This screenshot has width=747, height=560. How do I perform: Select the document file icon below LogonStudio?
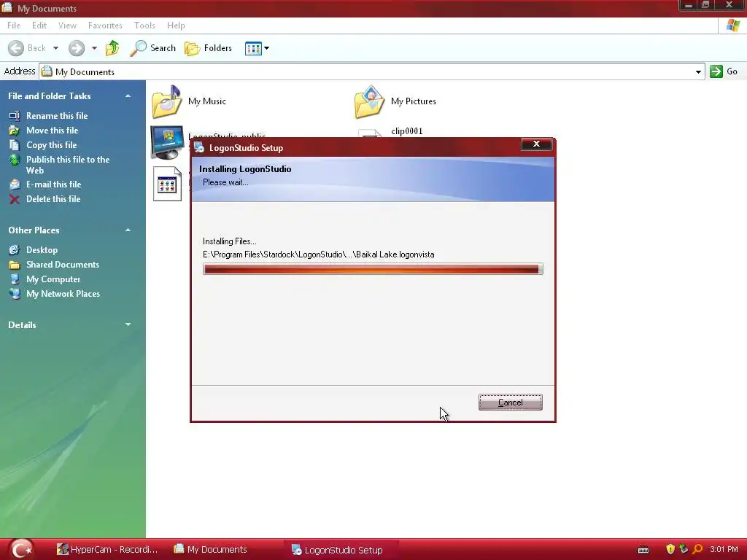[x=167, y=184]
